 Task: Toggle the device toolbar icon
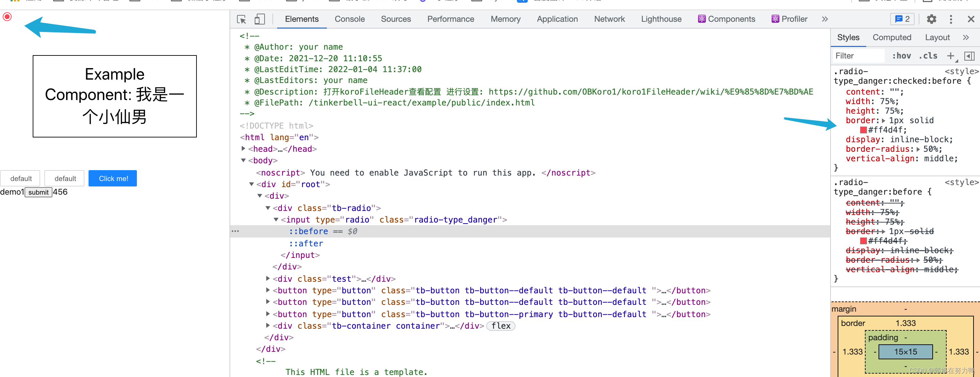pos(259,19)
